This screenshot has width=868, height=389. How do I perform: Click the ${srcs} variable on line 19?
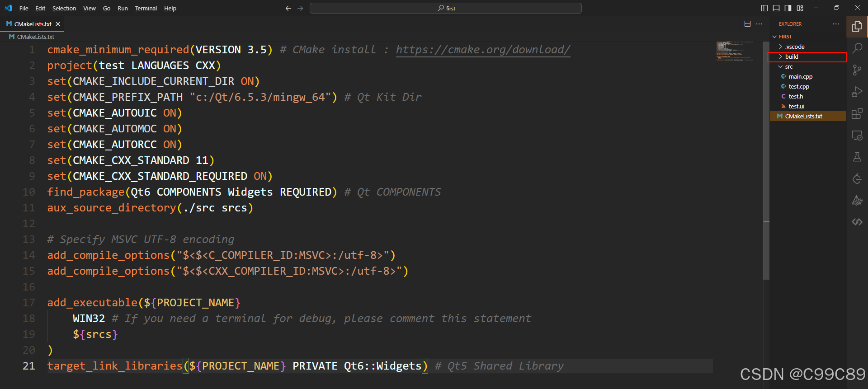pos(95,334)
